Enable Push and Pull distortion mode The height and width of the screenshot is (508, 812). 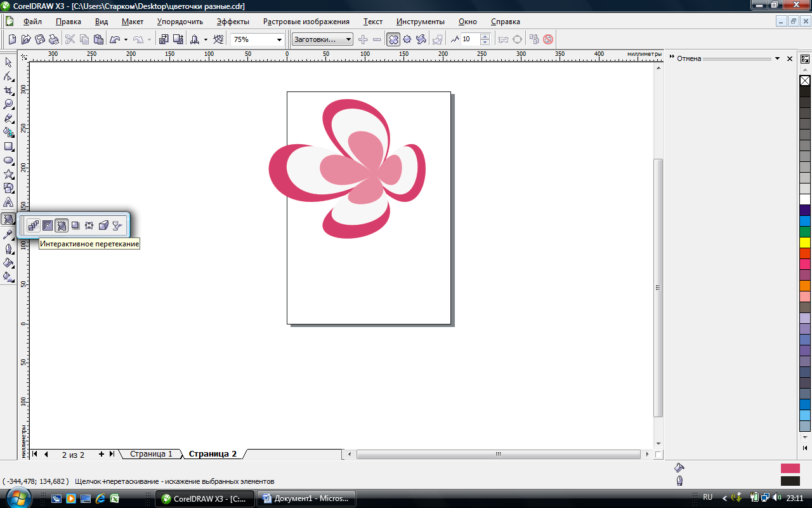(393, 39)
